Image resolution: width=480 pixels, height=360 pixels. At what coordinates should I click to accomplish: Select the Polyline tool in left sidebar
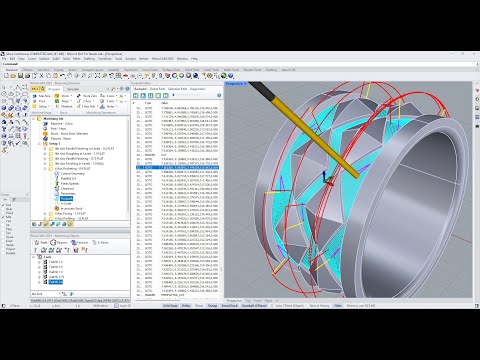[x=18, y=87]
